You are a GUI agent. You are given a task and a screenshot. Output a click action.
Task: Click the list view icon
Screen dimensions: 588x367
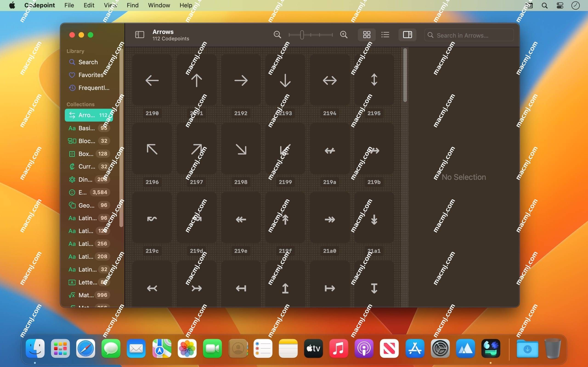[x=384, y=35]
